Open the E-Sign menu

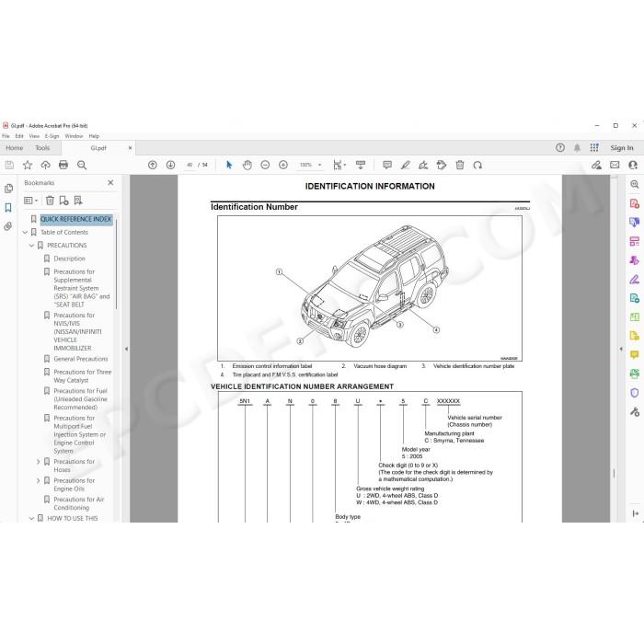pos(52,136)
